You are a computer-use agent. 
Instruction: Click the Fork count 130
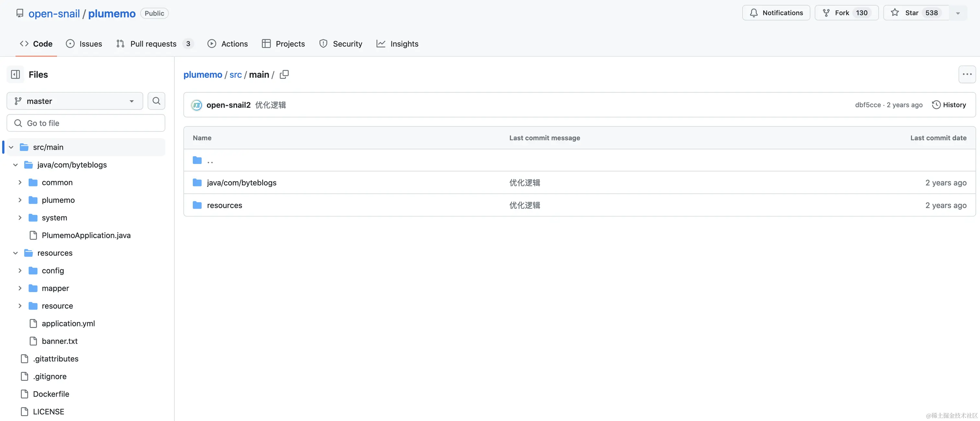[x=862, y=13]
